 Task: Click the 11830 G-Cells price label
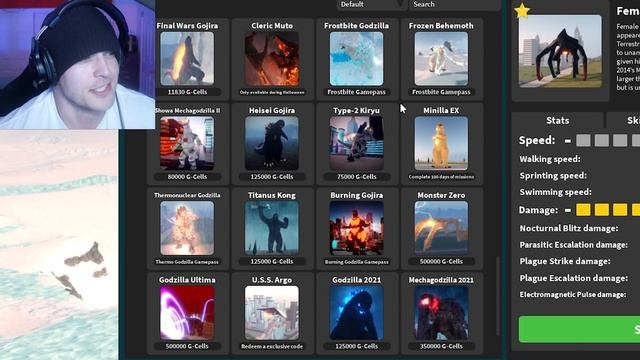(187, 92)
